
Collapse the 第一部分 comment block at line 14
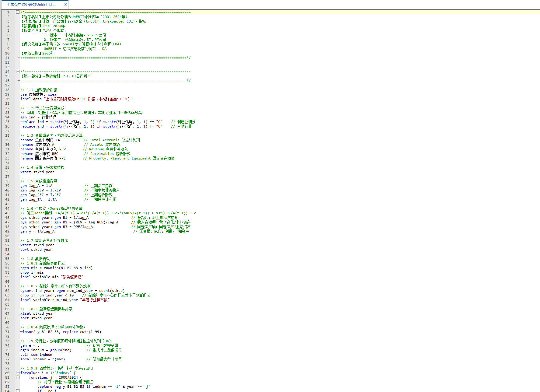pos(18,72)
